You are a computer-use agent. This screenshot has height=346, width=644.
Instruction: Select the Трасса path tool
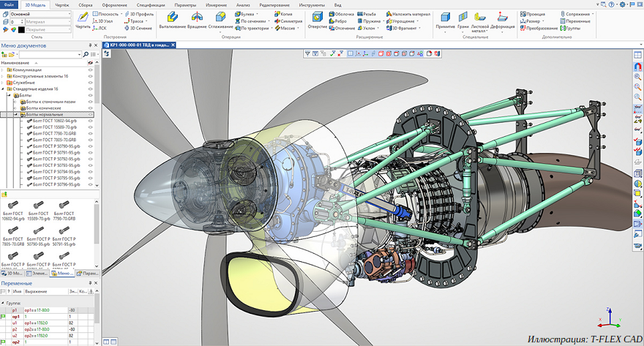pyautogui.click(x=135, y=21)
